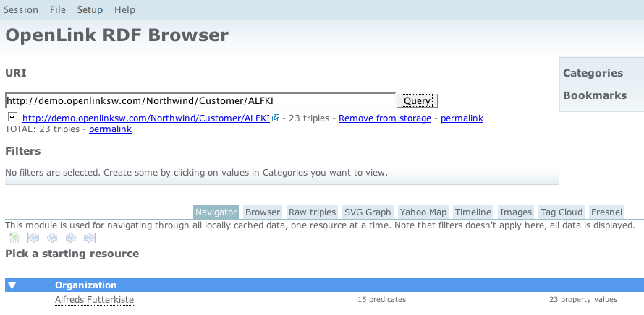Open the Setup menu

click(x=90, y=10)
